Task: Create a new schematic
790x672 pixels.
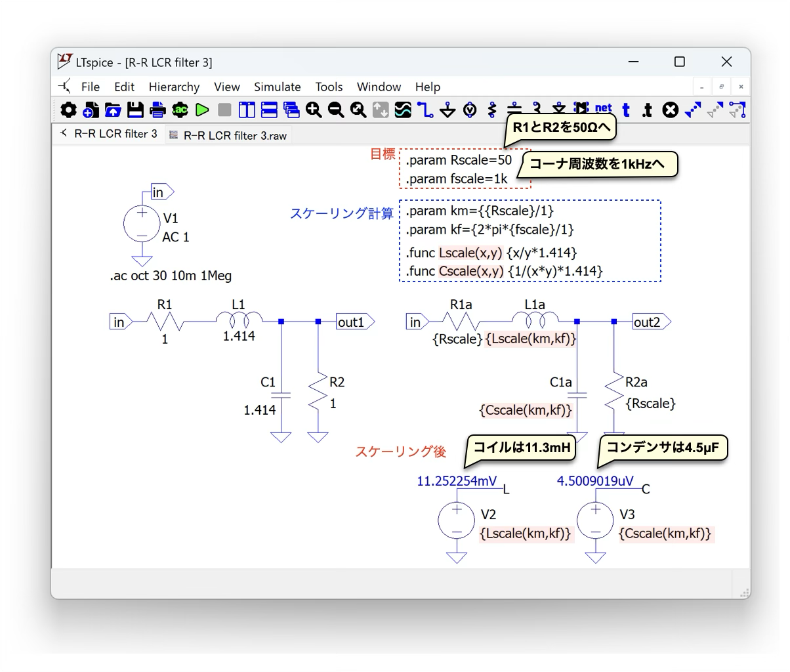Action: coord(91,110)
